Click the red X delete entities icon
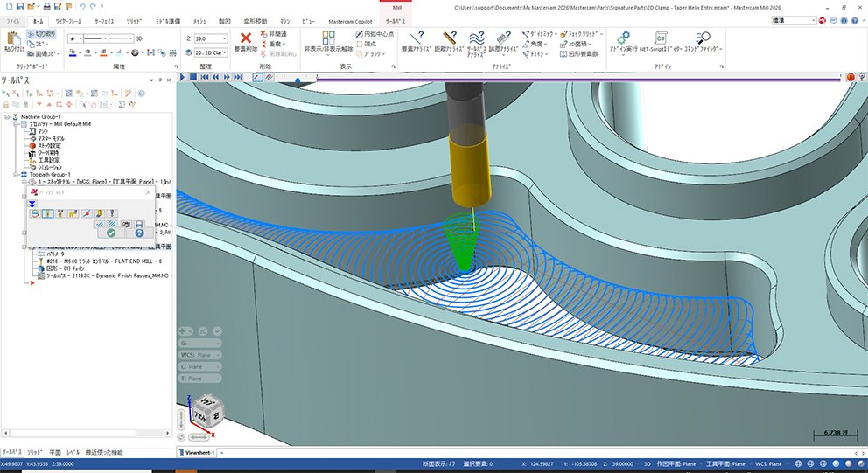Screen dimensions: 868x473 click(247, 38)
